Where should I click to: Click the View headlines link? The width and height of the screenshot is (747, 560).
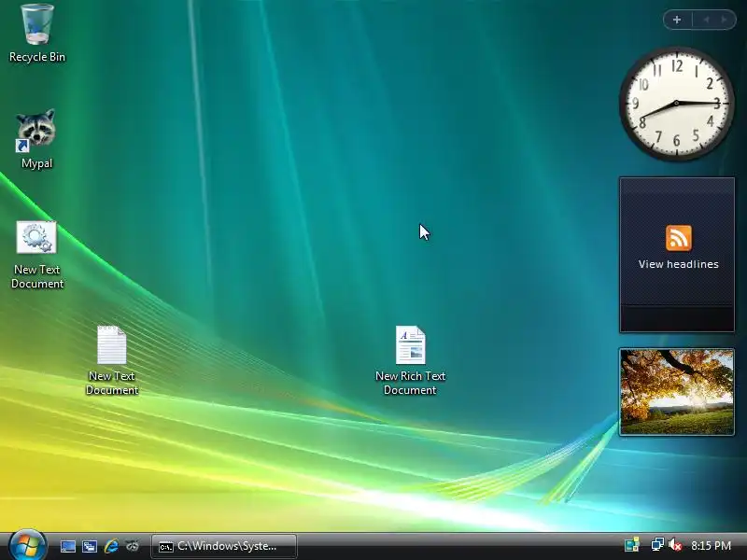[679, 264]
